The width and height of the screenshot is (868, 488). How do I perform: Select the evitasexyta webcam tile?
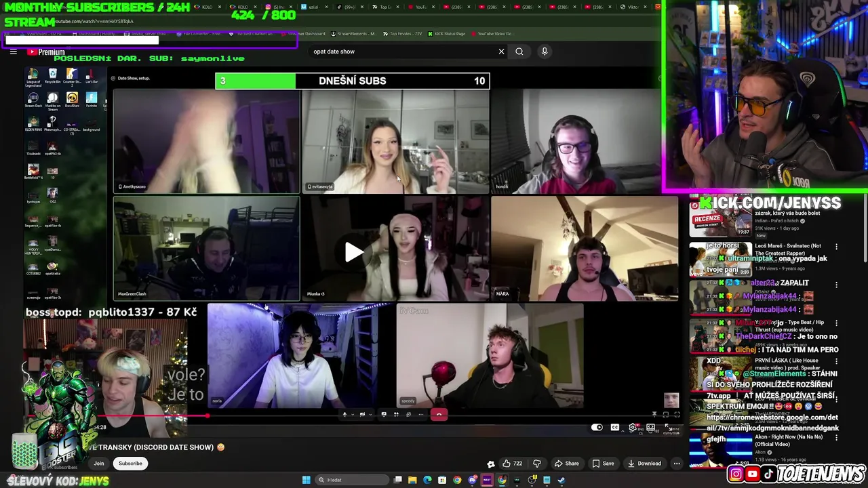395,142
